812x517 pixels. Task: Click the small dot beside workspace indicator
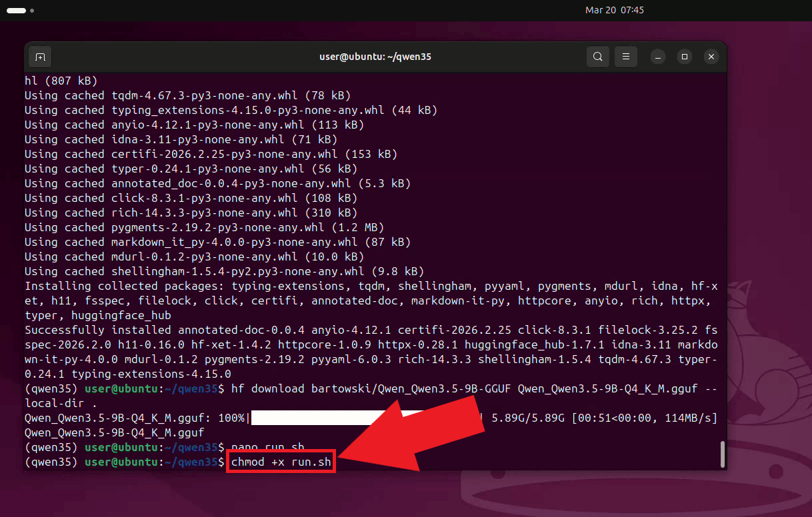(x=31, y=11)
